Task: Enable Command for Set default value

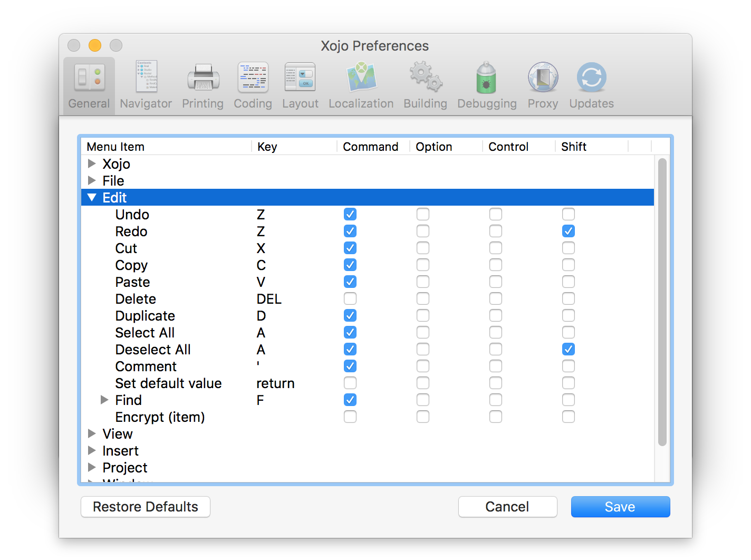Action: (350, 383)
